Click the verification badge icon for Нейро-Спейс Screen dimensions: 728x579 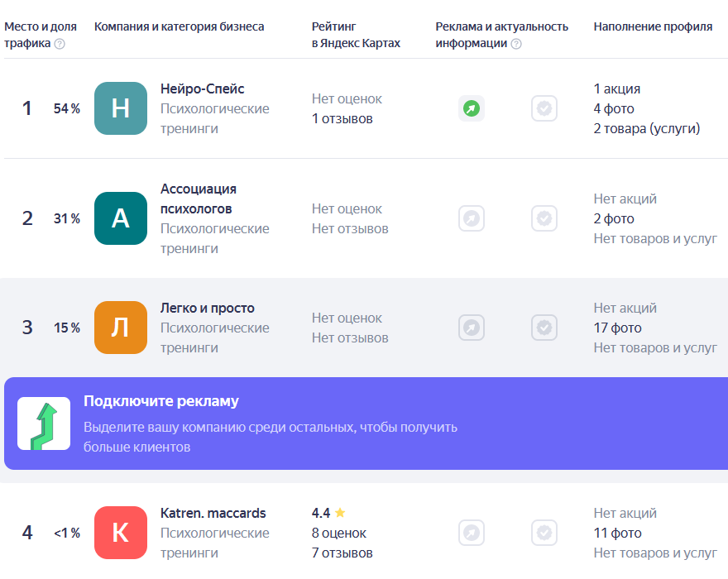pos(544,108)
